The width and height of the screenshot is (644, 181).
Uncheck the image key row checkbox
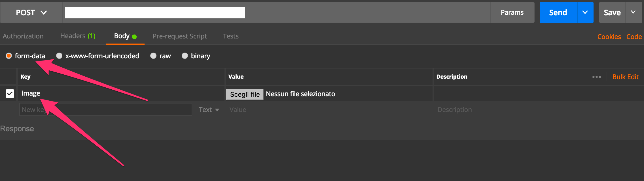[x=10, y=93]
